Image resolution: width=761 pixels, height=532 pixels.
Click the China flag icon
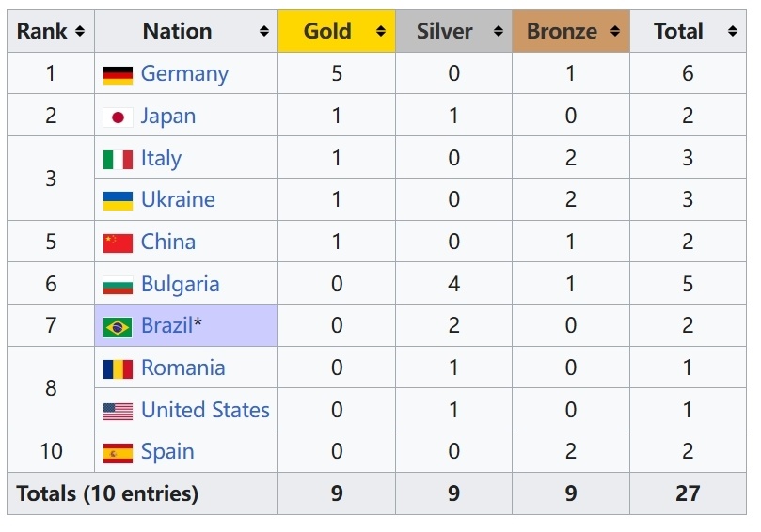click(118, 243)
